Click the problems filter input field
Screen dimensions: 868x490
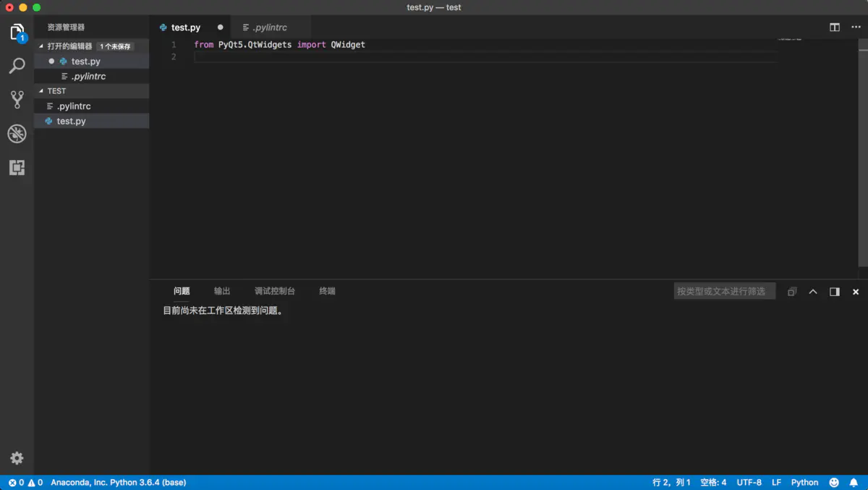click(723, 290)
